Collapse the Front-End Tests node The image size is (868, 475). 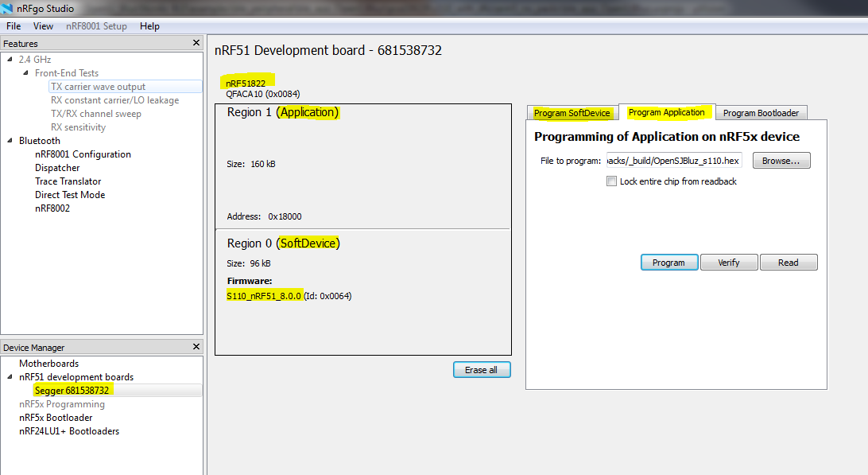25,72
